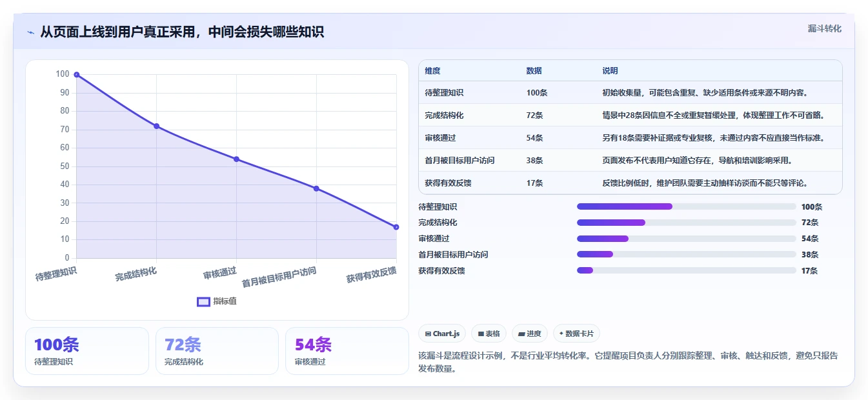This screenshot has width=868, height=400.
Task: Click the 待整理知识 progress bar
Action: point(687,206)
